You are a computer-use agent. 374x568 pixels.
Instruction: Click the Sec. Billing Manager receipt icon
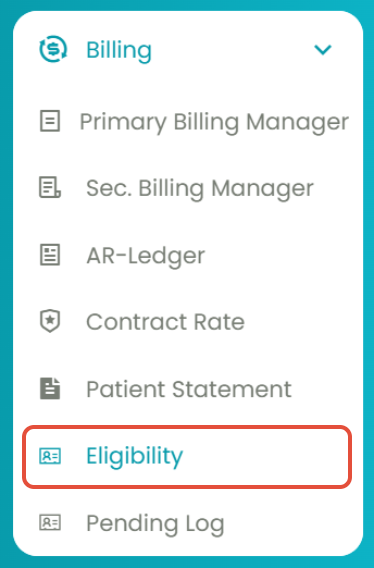click(x=50, y=188)
